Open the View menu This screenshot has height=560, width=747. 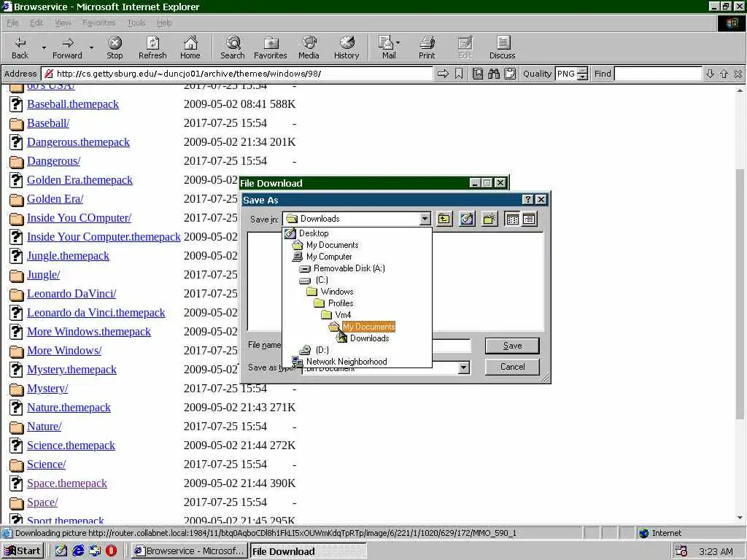pos(63,23)
